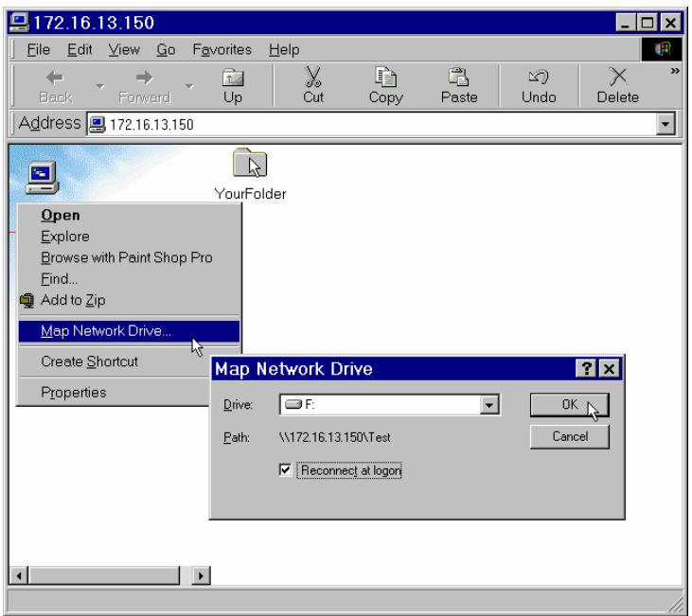Click the Add to Zip icon
The image size is (692, 616).
tap(27, 300)
